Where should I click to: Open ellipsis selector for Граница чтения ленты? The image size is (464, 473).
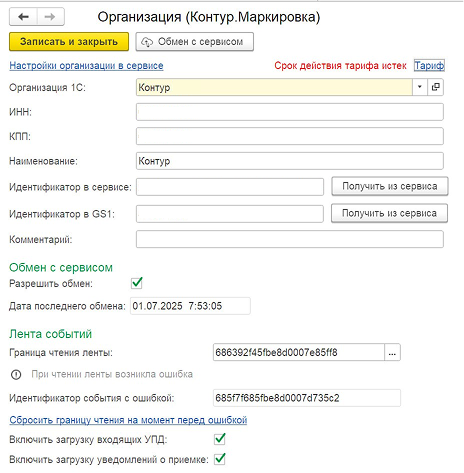(x=392, y=353)
